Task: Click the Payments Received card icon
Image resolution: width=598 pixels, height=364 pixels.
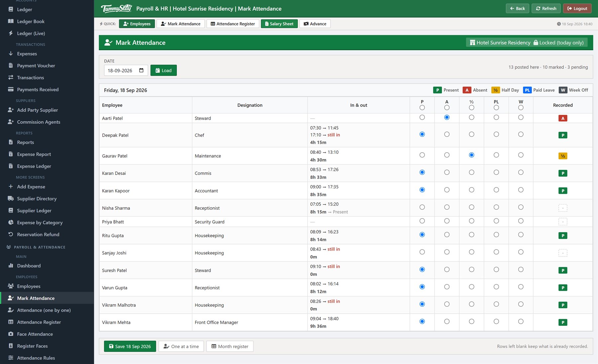Action: tap(11, 89)
